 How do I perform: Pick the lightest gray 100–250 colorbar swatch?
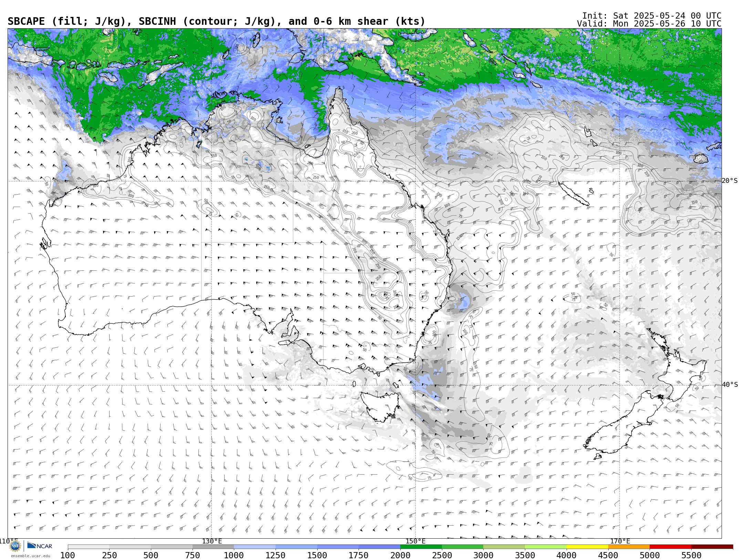(89, 547)
